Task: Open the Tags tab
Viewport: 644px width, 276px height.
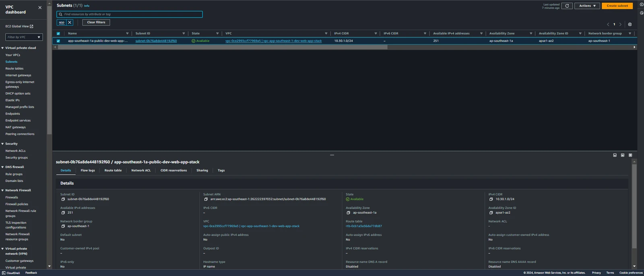Action: click(x=221, y=171)
